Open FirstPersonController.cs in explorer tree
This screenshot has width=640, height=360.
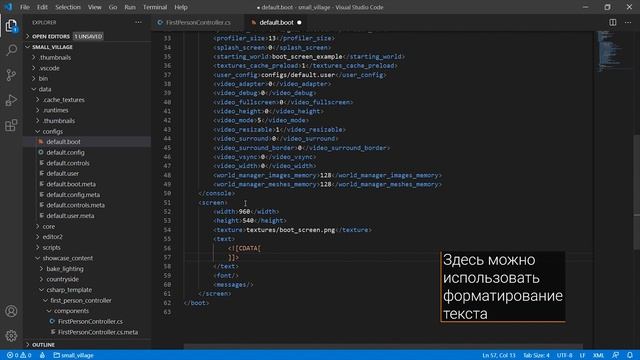click(x=90, y=322)
